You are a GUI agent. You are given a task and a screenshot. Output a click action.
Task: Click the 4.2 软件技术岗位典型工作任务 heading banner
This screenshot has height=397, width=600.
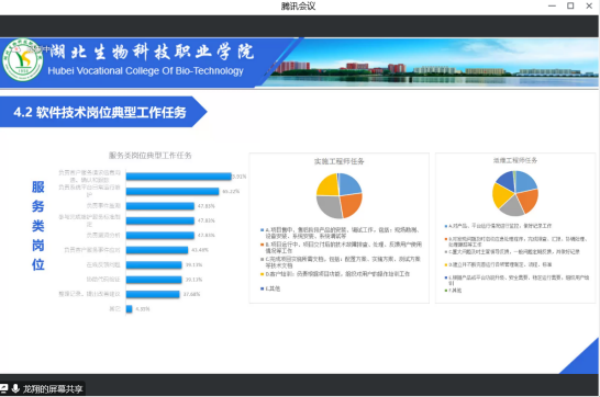tap(100, 112)
